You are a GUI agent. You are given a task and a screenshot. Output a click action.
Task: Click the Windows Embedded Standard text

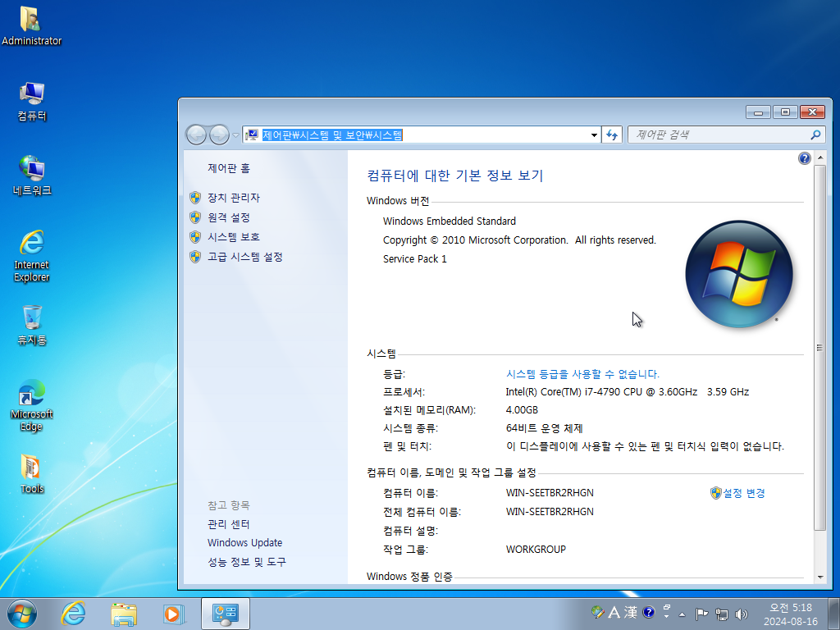pos(450,221)
